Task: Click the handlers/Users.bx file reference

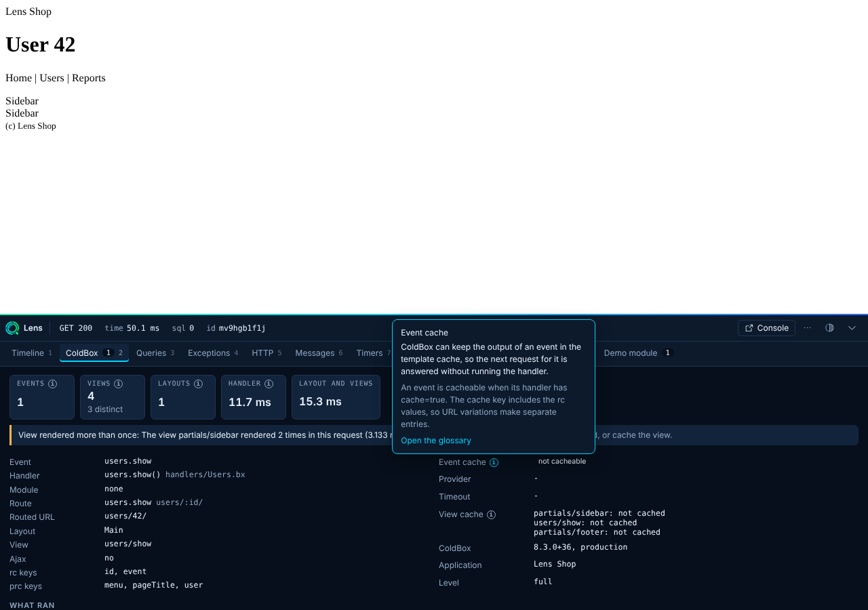Action: click(x=205, y=474)
